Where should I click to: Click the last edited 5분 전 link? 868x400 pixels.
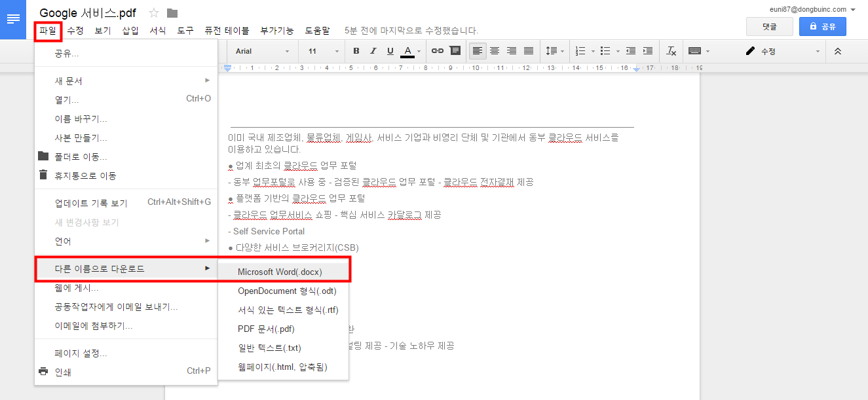point(411,31)
